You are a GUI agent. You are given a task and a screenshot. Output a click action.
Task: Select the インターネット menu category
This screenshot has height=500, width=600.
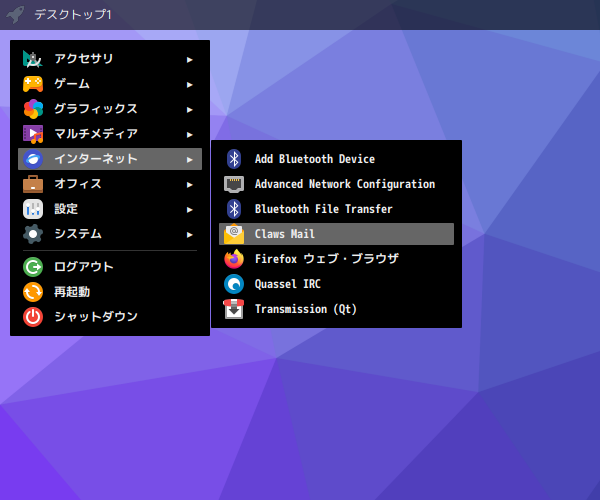[110, 159]
